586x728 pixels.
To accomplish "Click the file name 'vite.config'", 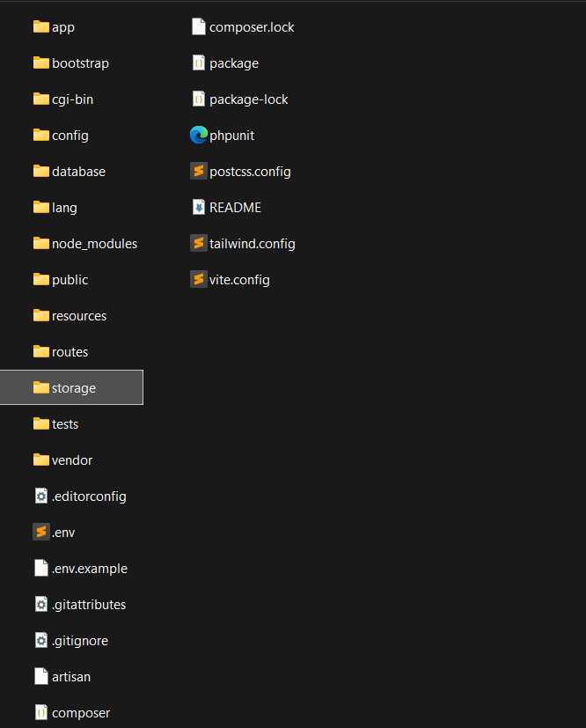I will tap(239, 281).
